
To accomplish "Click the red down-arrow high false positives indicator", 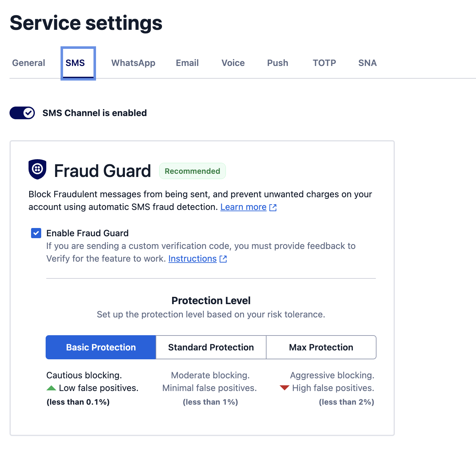I will click(284, 388).
